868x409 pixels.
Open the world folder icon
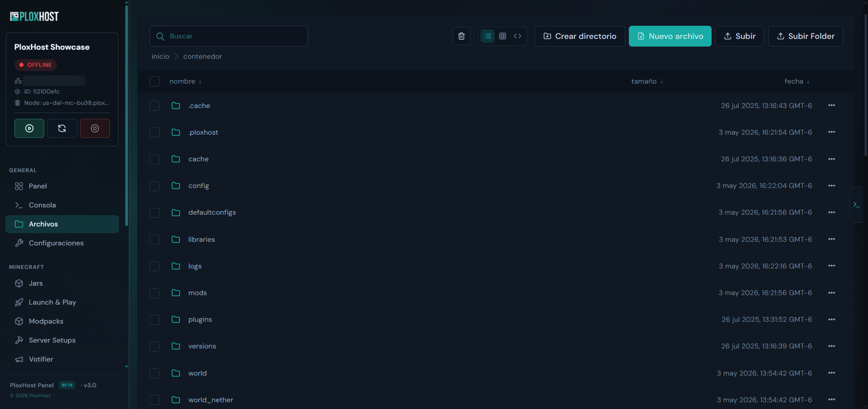(x=176, y=373)
